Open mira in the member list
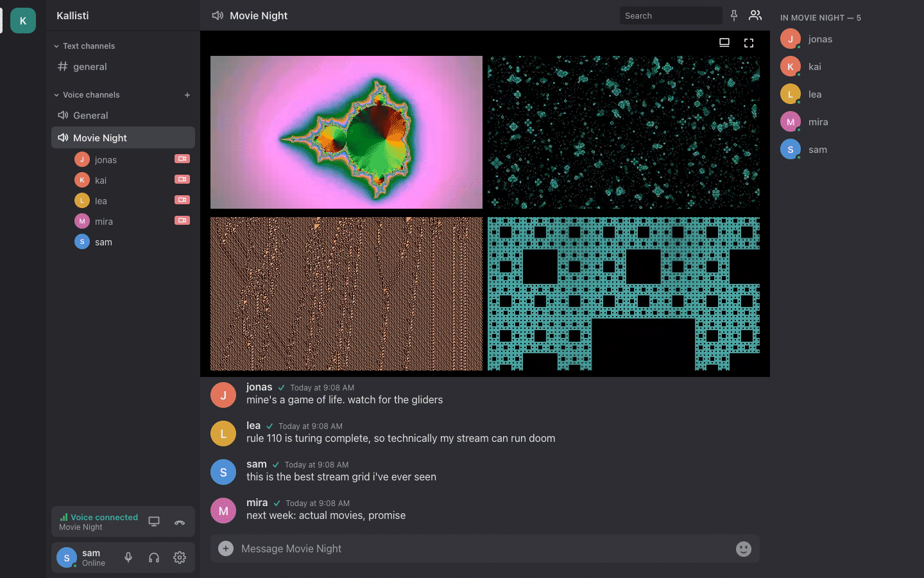The height and width of the screenshot is (578, 924). coord(847,121)
